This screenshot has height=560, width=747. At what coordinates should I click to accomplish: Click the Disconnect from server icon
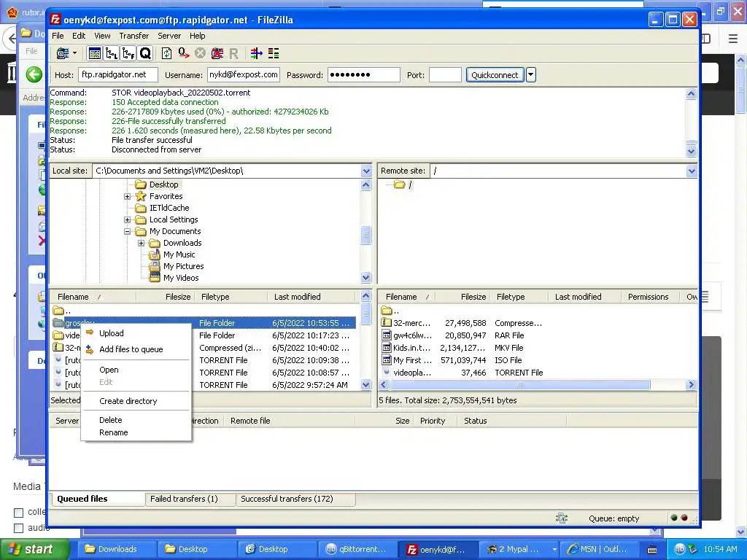217,53
